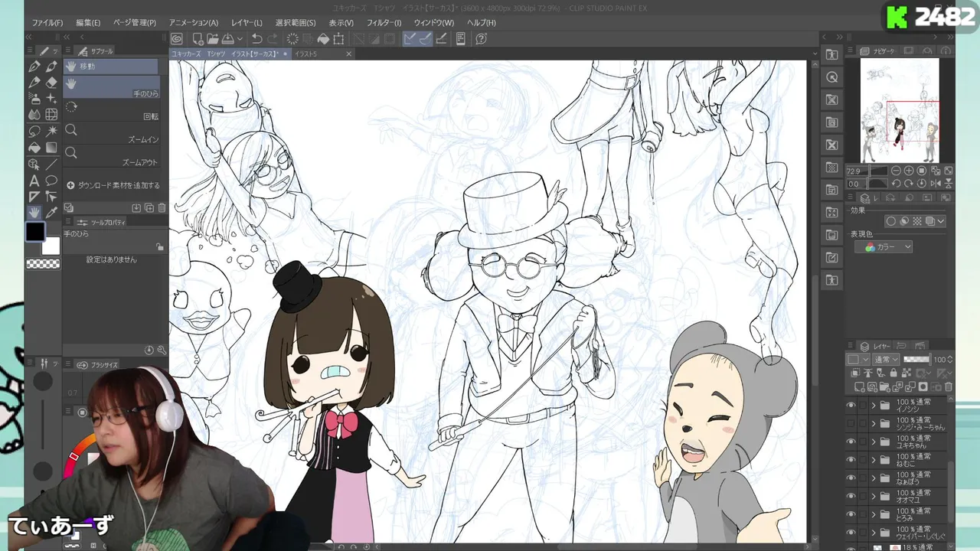Image resolution: width=980 pixels, height=551 pixels.
Task: Toggle visibility of the イノシシ layer folder
Action: click(851, 406)
